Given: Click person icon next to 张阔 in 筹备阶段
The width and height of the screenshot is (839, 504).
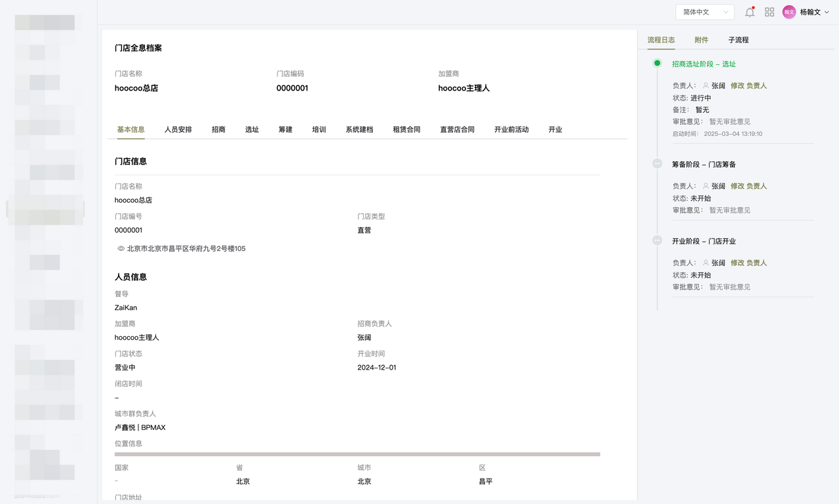Looking at the screenshot, I should click(x=706, y=186).
